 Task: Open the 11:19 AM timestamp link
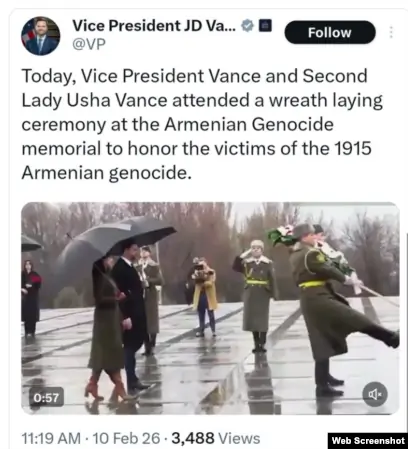tap(51, 438)
